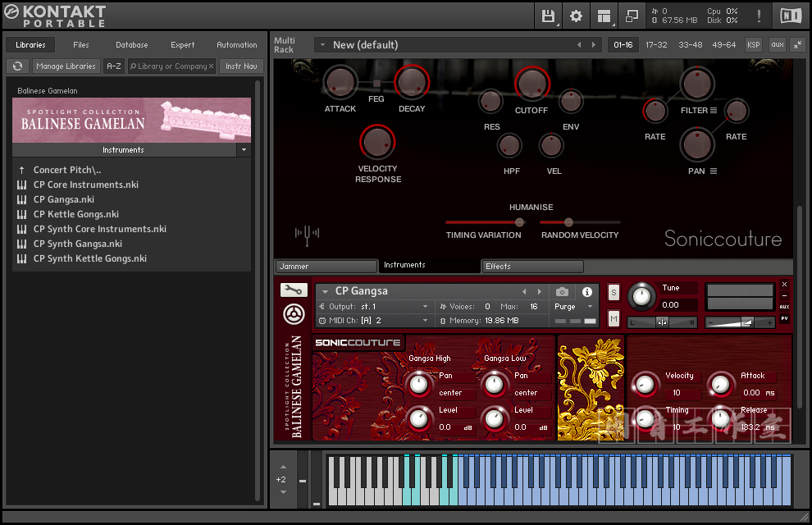Solo the CP Gangsa instrument
This screenshot has width=812, height=525.
pyautogui.click(x=614, y=293)
